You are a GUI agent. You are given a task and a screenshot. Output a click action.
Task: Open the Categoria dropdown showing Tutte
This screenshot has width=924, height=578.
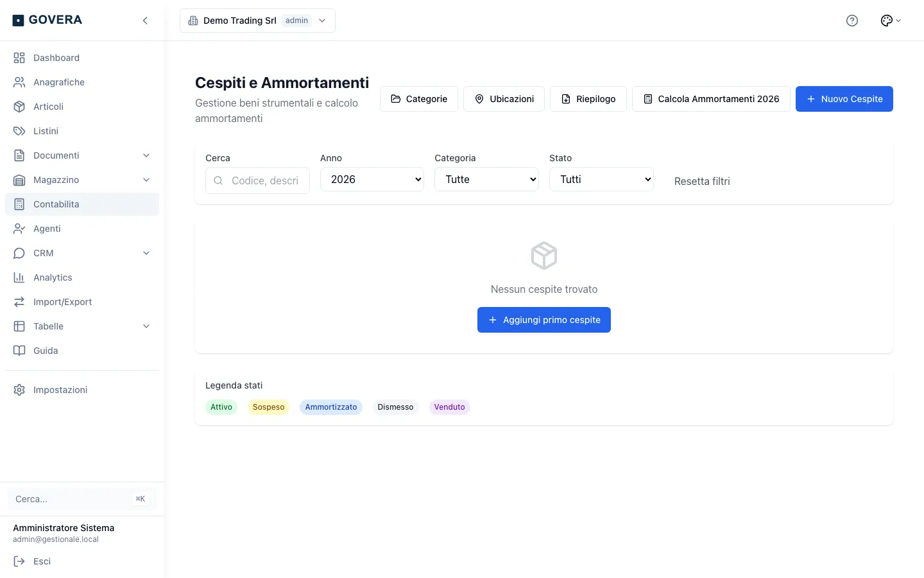click(x=487, y=179)
